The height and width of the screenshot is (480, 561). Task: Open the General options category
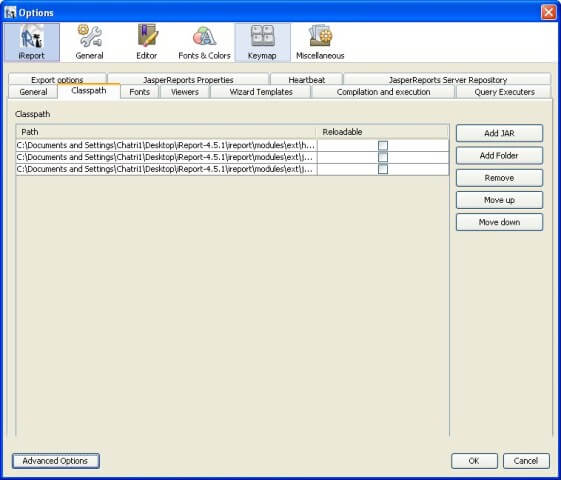coord(89,43)
